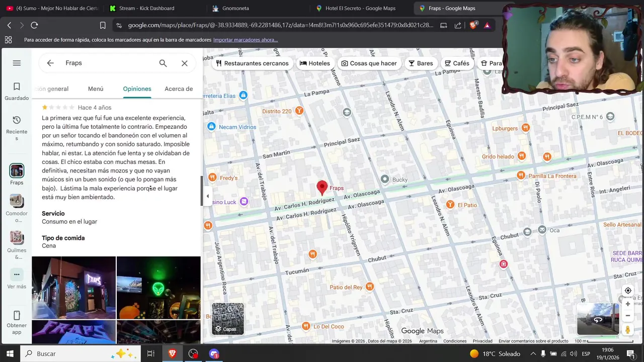Click Enviar comentarios sobre el producto
Image resolution: width=644 pixels, height=362 pixels.
(533, 341)
